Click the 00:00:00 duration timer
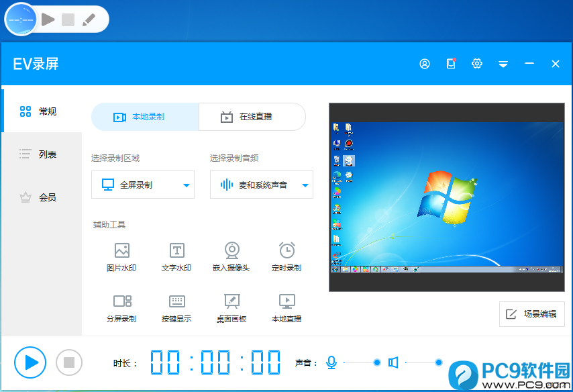The height and width of the screenshot is (392, 573). click(215, 362)
